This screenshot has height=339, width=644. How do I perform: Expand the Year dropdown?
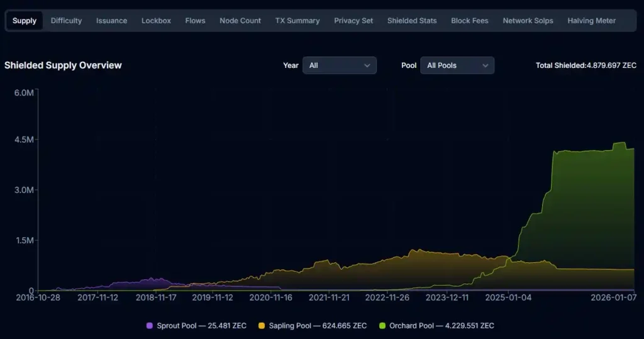pyautogui.click(x=339, y=65)
